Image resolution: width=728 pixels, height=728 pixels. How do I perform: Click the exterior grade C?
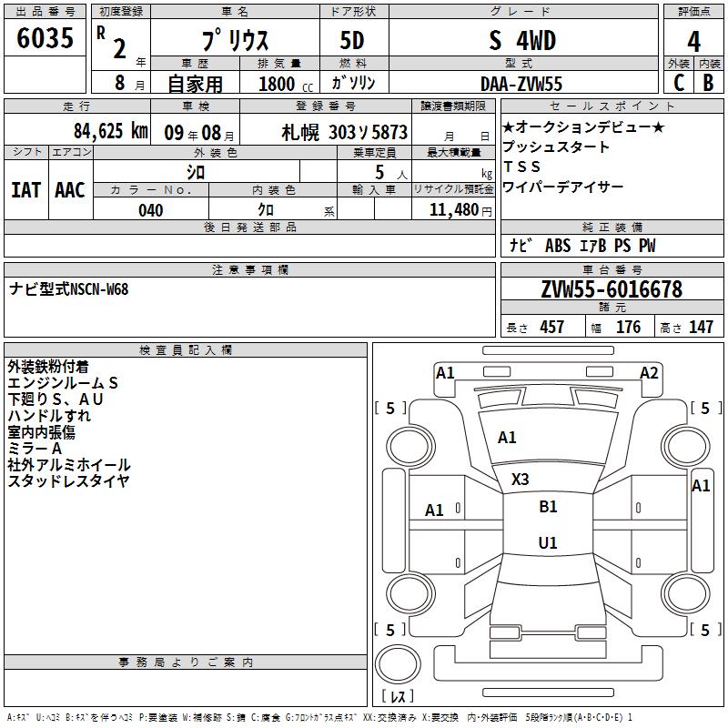(679, 83)
